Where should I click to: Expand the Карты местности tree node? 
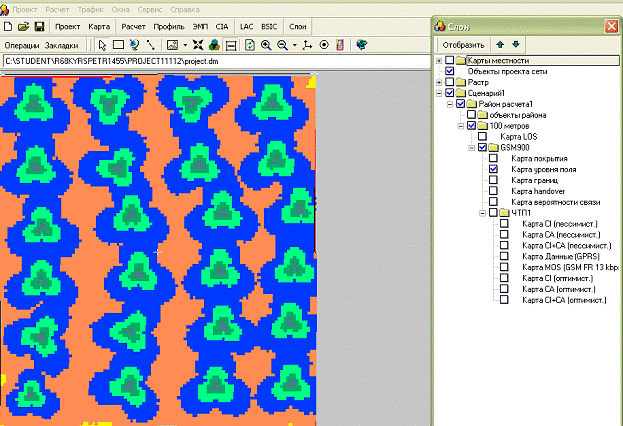pos(439,62)
